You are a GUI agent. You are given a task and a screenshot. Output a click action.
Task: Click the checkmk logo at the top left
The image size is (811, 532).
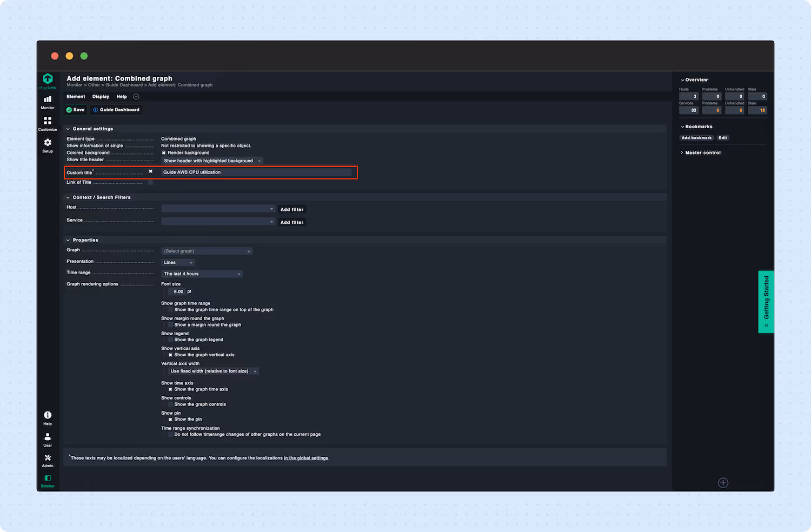click(x=48, y=79)
